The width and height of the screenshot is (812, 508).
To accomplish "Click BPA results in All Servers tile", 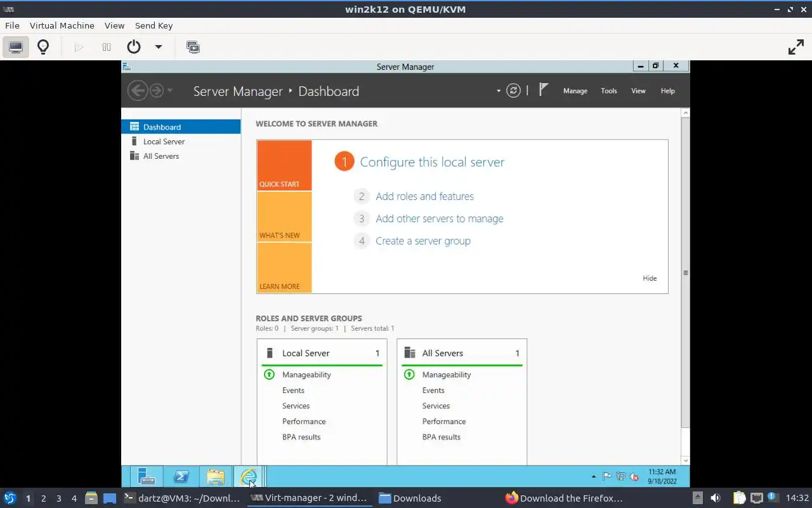I will (x=442, y=437).
